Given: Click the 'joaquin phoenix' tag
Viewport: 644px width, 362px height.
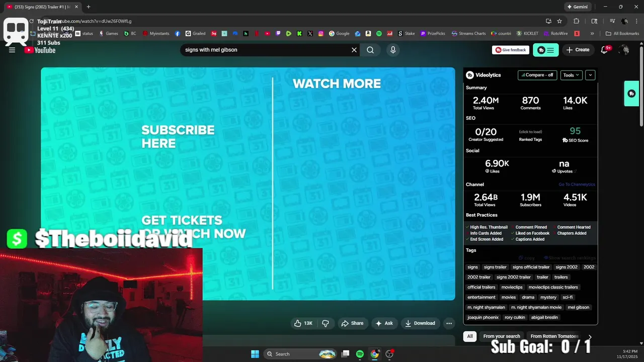Looking at the screenshot, I should click(x=483, y=317).
